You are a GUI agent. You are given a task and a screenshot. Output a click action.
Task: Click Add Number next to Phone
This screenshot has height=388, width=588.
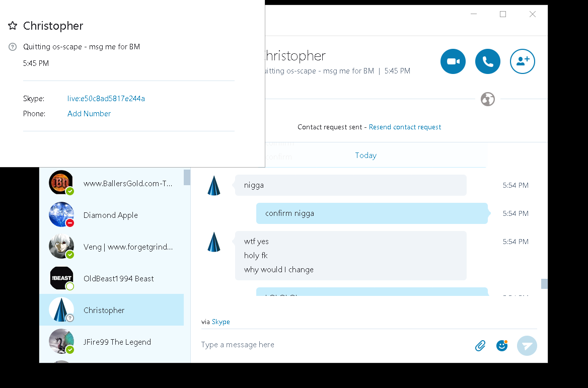[x=89, y=114]
